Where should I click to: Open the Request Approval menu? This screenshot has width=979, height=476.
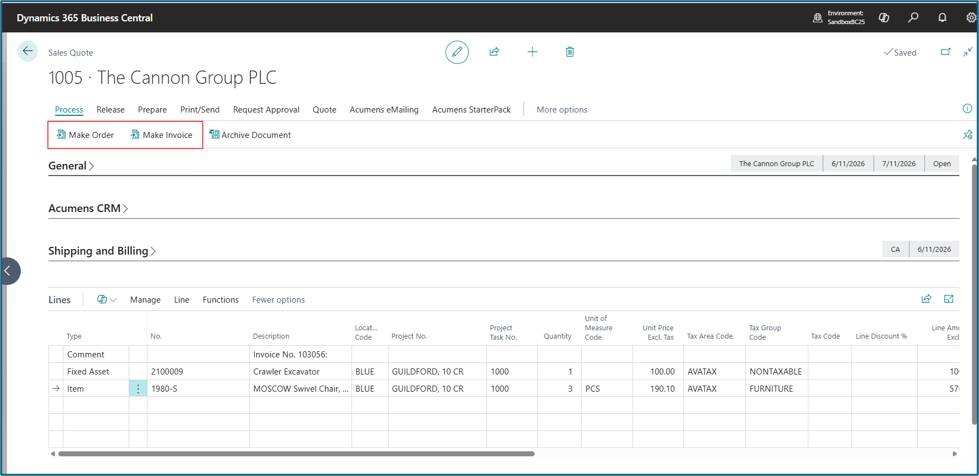pyautogui.click(x=266, y=109)
